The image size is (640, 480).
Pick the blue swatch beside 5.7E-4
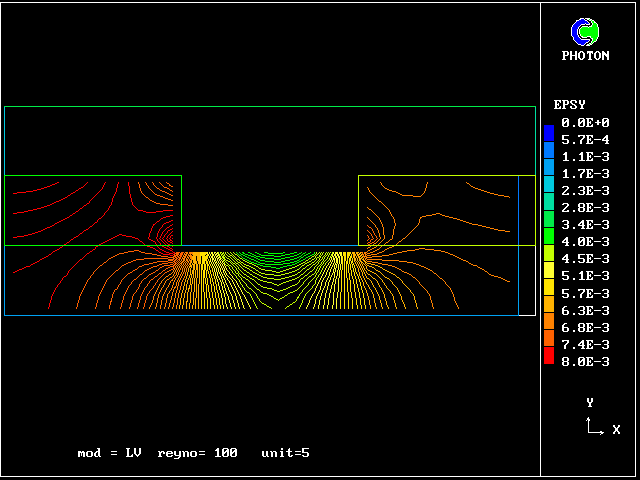548,138
